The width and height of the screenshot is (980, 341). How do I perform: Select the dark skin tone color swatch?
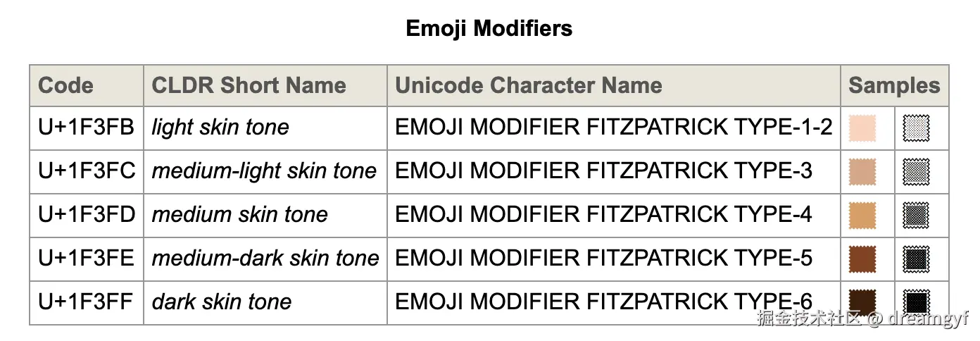click(x=862, y=302)
